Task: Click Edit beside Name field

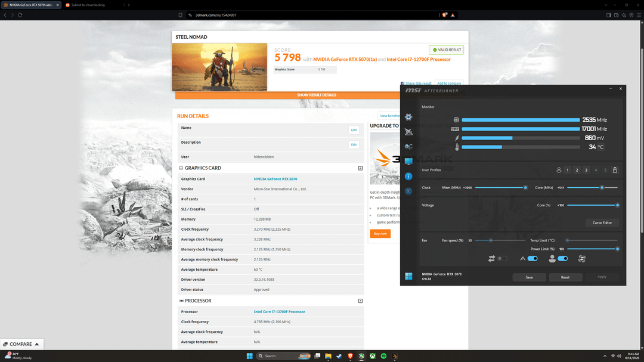Action: pyautogui.click(x=354, y=130)
